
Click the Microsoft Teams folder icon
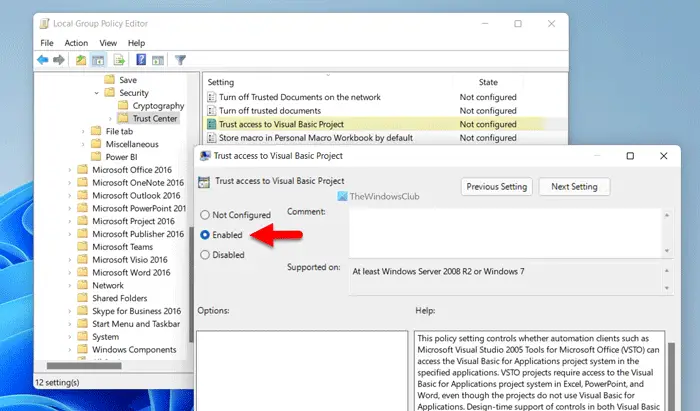[83, 246]
